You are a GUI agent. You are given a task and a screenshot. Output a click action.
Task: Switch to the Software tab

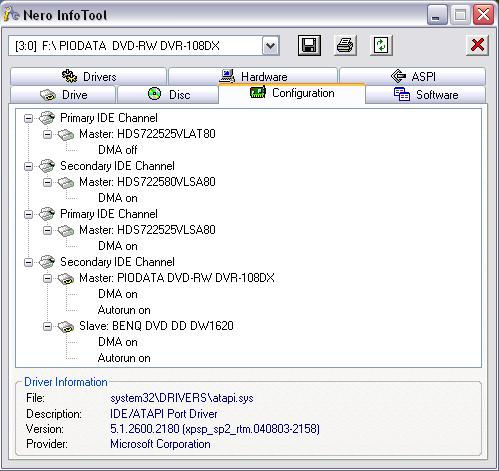point(426,95)
